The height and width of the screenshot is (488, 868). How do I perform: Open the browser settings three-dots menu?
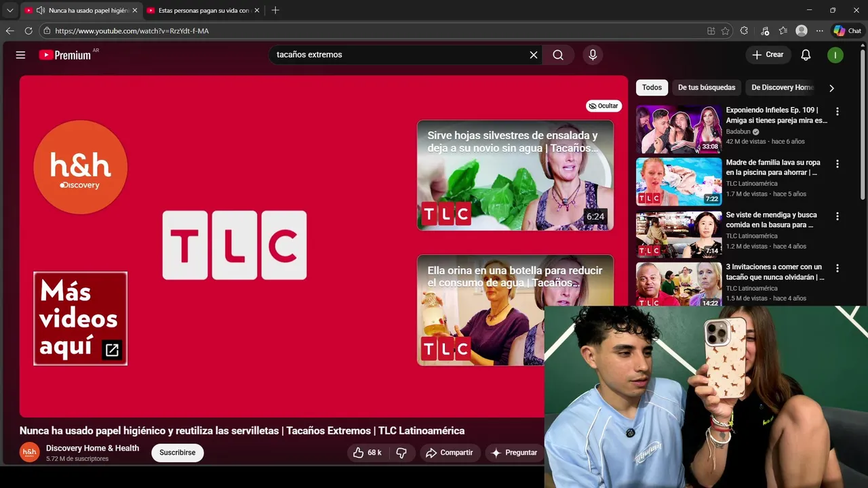pos(820,30)
